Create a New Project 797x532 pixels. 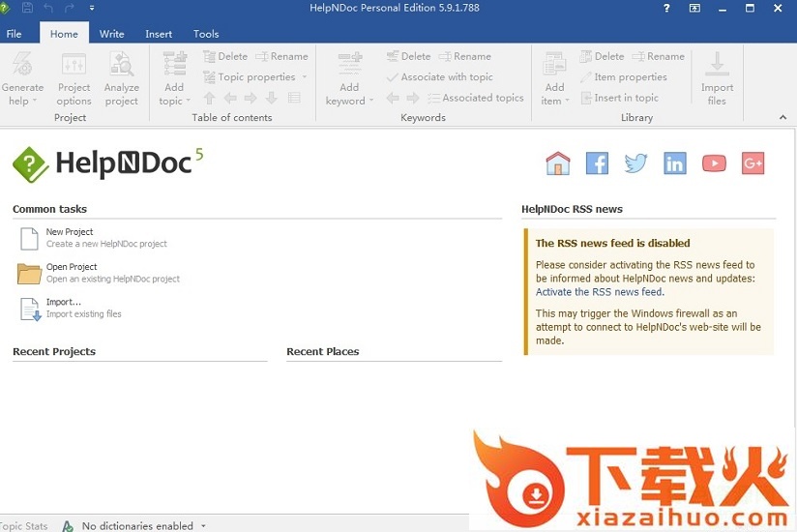(95, 238)
